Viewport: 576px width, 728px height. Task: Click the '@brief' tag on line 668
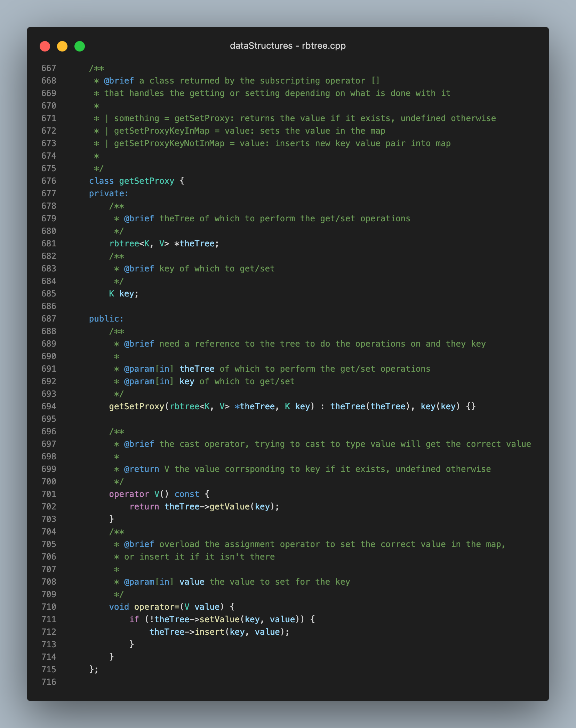[x=119, y=80]
